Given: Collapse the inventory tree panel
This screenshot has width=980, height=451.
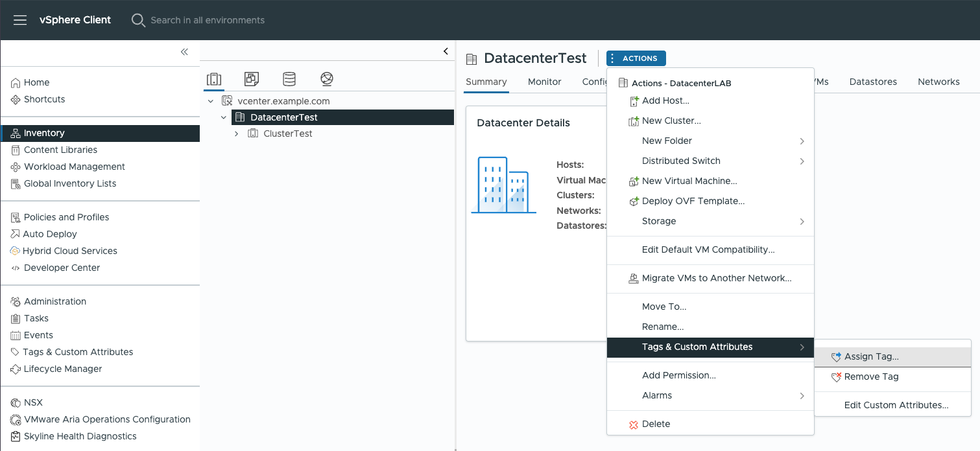Looking at the screenshot, I should point(446,51).
